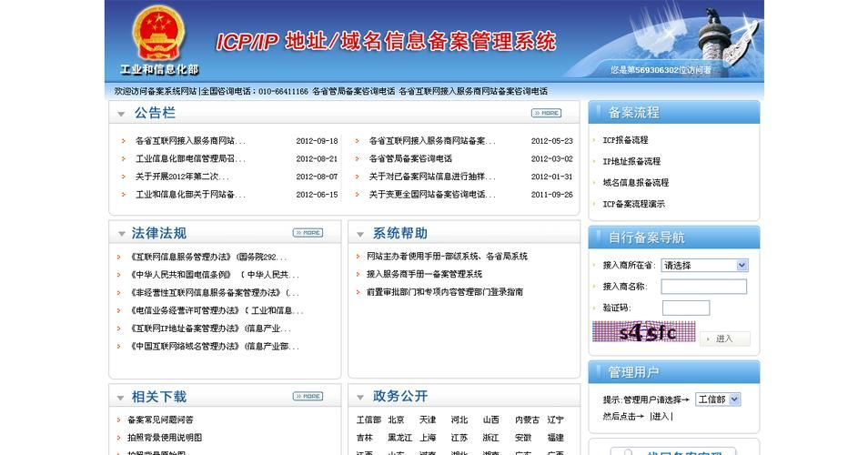Open the 接入商所在省 dropdown
The width and height of the screenshot is (868, 455).
tap(705, 265)
